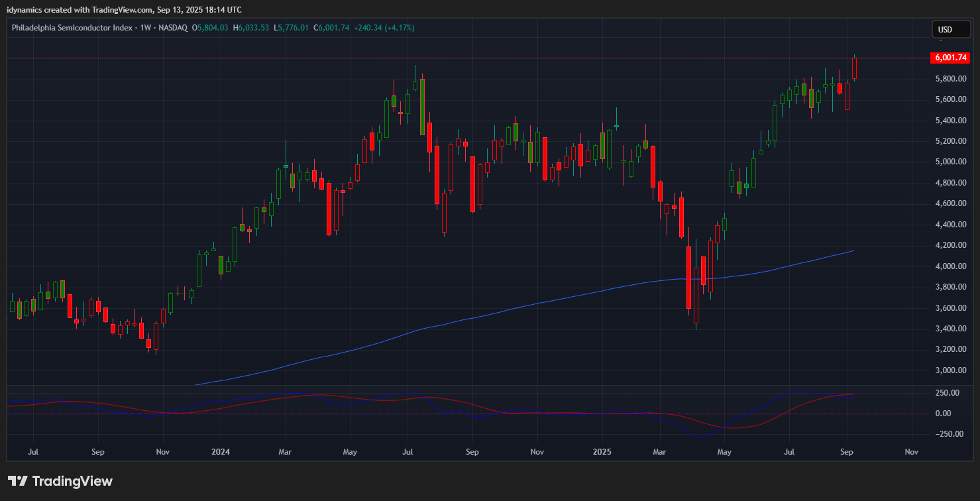Click the Nov label at the far right of the time axis
The image size is (980, 501).
coord(911,452)
